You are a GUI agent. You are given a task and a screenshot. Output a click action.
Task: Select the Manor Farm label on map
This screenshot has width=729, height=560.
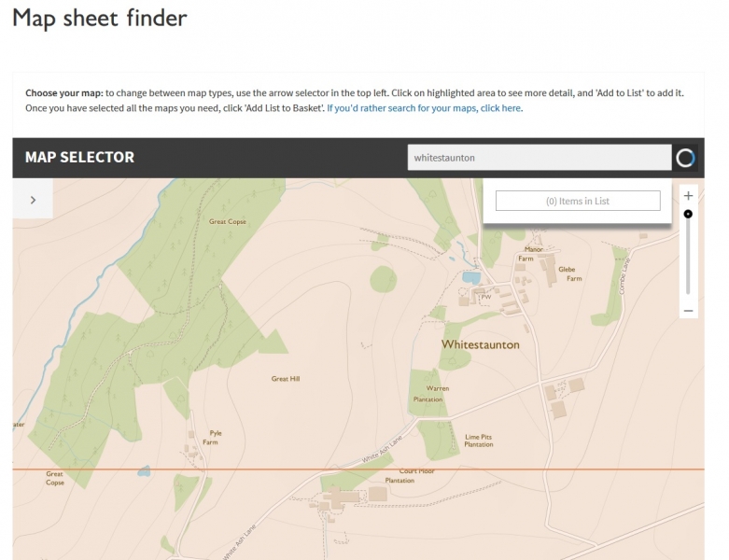click(533, 254)
